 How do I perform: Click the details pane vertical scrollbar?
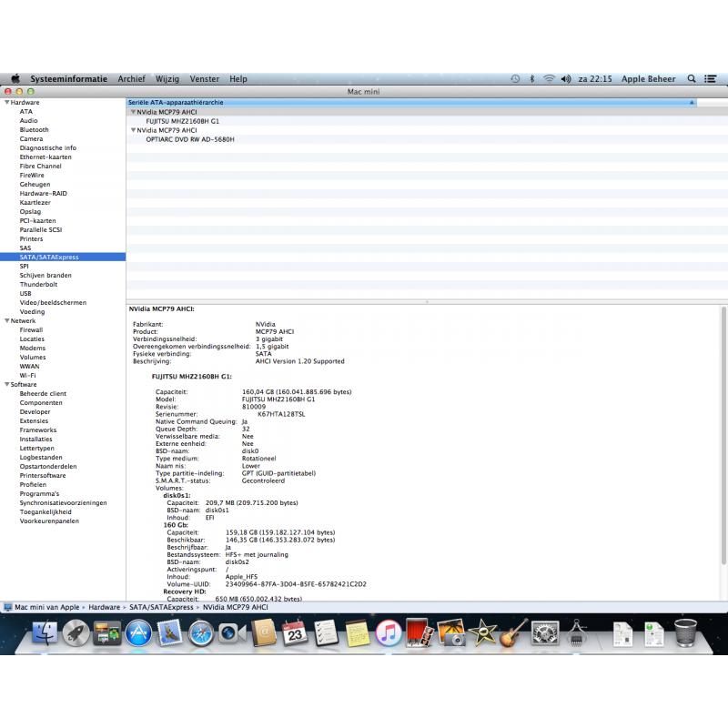coord(723,436)
